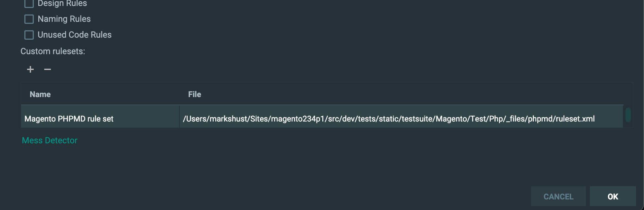Viewport: 644px width, 210px height.
Task: Click the divider between Name and File cells
Action: click(179, 117)
